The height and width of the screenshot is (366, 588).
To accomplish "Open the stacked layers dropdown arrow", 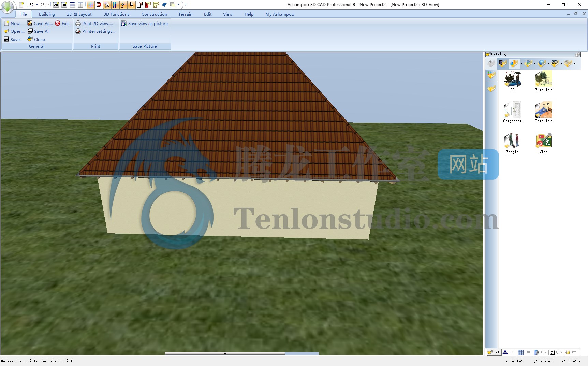I will click(x=178, y=5).
